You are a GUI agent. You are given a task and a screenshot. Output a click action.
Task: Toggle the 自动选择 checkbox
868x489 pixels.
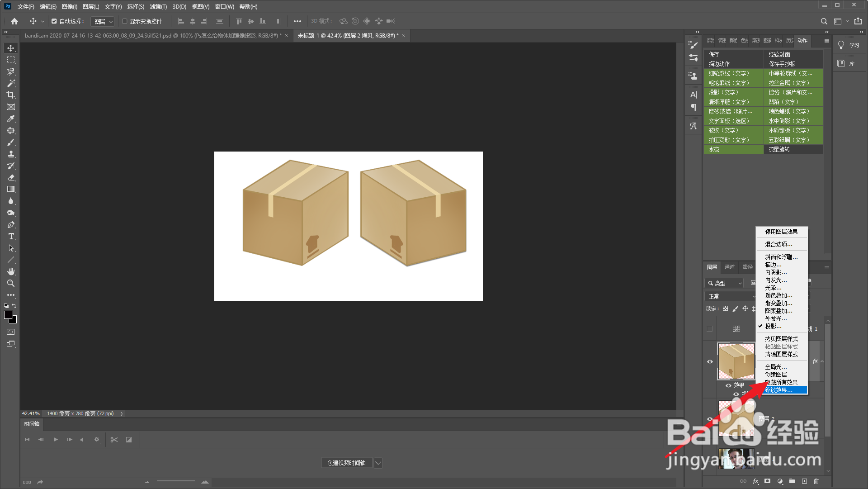54,21
